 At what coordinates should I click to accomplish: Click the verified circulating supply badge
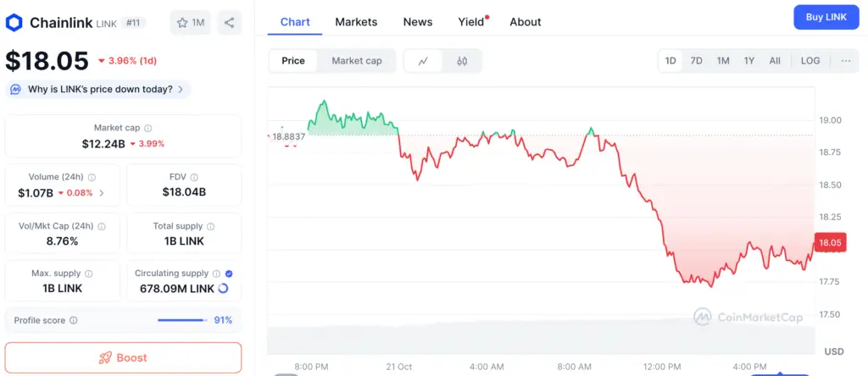[229, 274]
